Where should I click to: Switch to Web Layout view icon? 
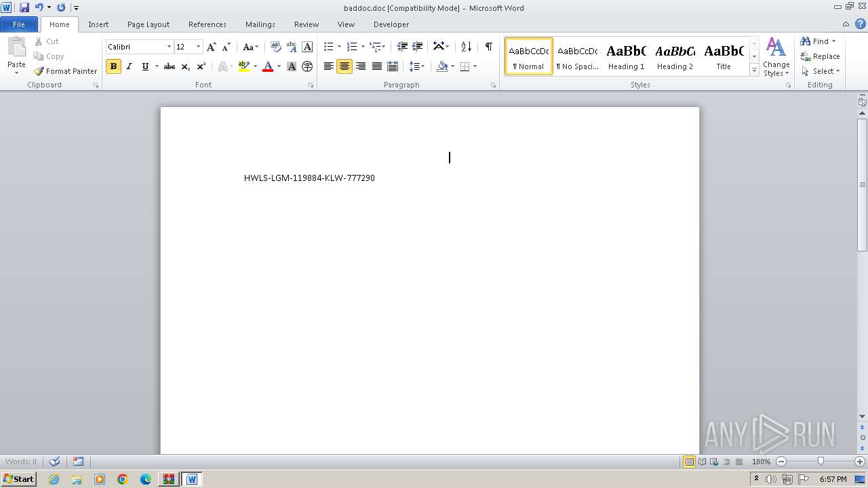pos(714,462)
